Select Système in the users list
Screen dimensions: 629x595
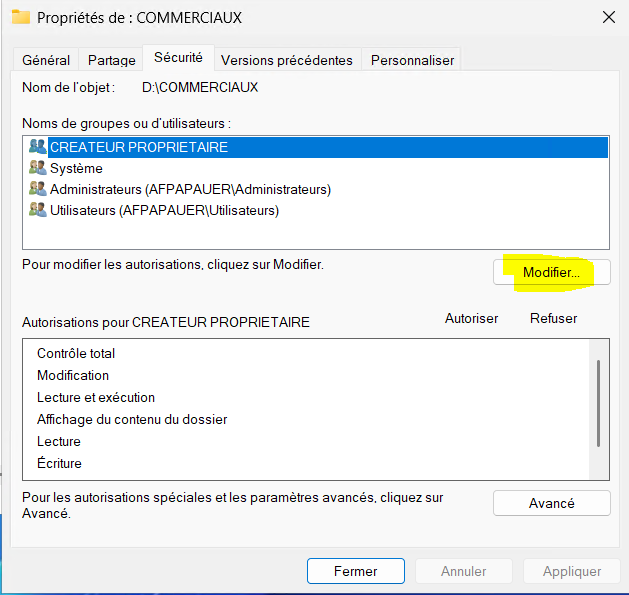[x=76, y=168]
